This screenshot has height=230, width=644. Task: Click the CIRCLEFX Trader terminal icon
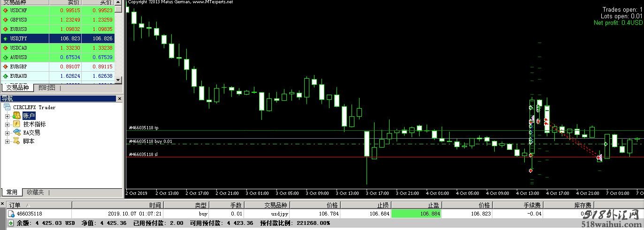click(x=8, y=107)
